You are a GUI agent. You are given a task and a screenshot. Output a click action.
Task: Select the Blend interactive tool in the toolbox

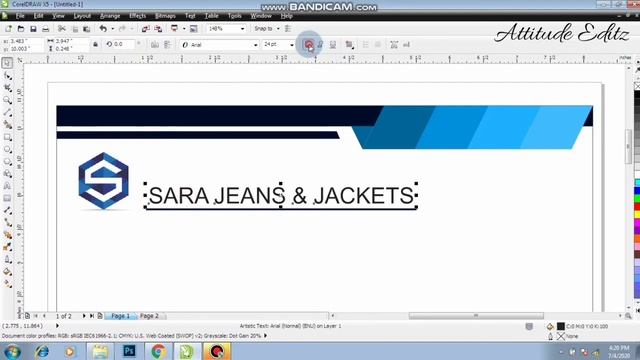coord(7,235)
